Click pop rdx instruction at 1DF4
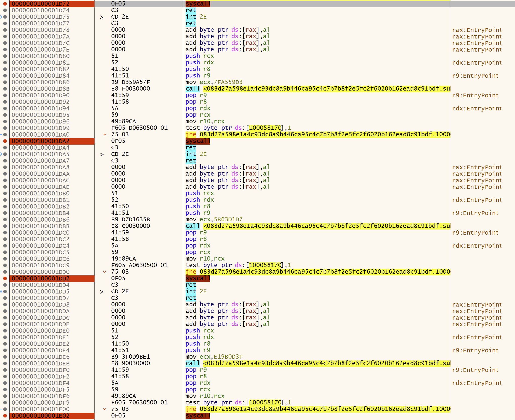515x420 pixels. pyautogui.click(x=198, y=383)
